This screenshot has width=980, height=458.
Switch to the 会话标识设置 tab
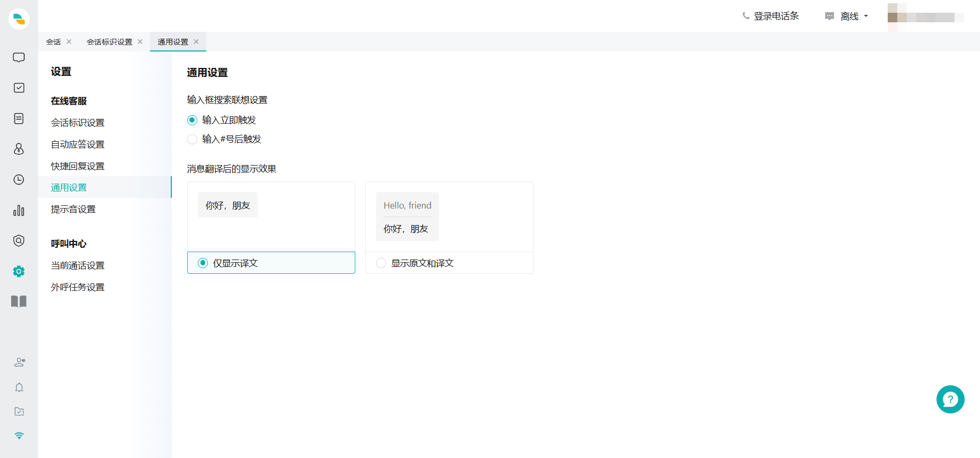[x=109, y=42]
